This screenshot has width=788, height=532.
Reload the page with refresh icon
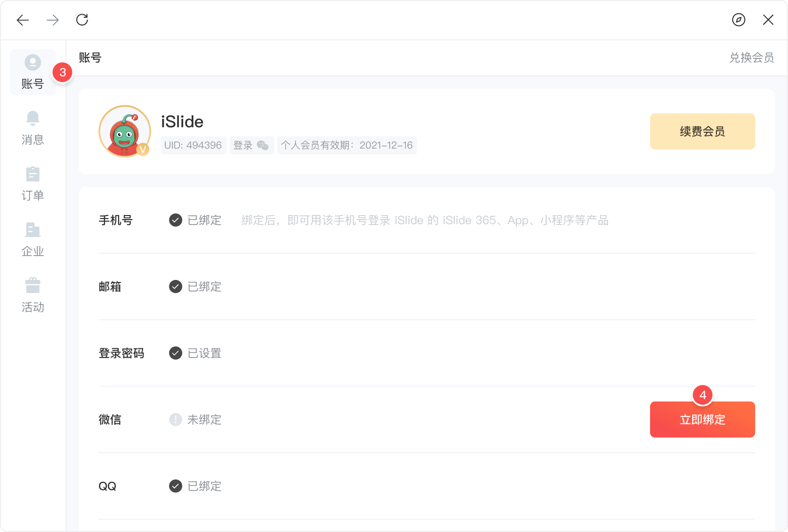82,20
